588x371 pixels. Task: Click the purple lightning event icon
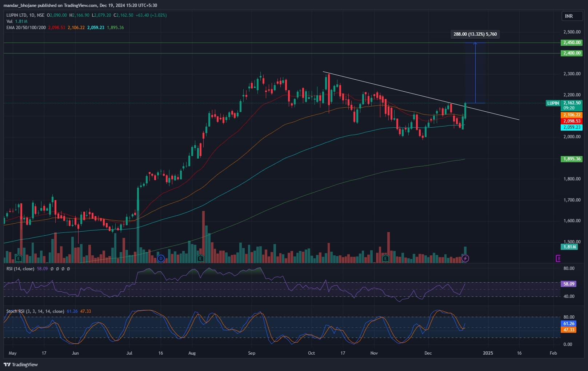tap(465, 259)
